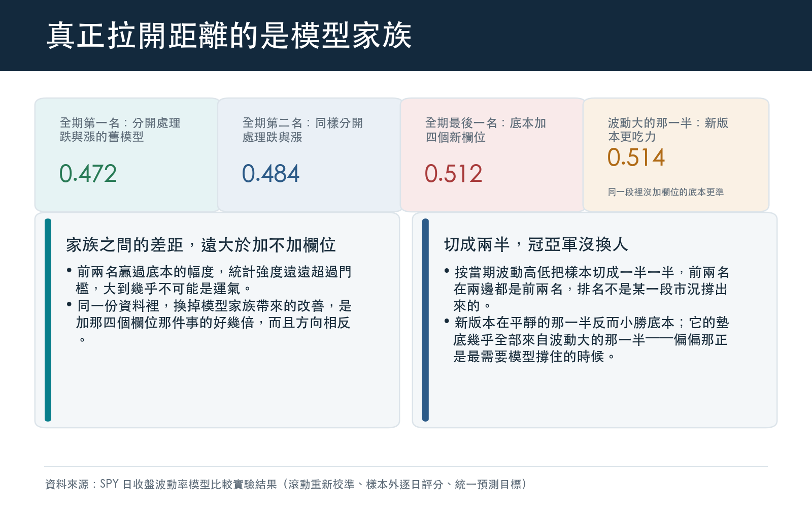This screenshot has height=508, width=812.
Task: Click the orange value 0.514
Action: tap(636, 157)
